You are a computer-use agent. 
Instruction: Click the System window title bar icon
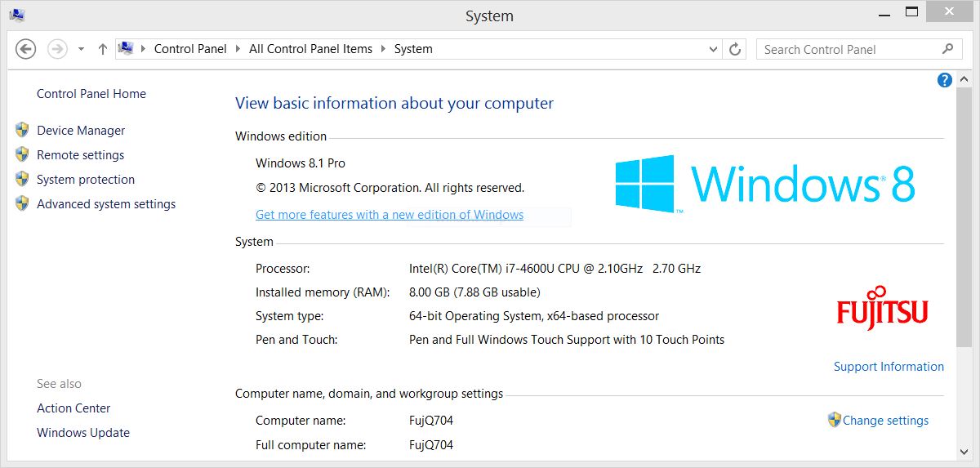click(x=16, y=15)
